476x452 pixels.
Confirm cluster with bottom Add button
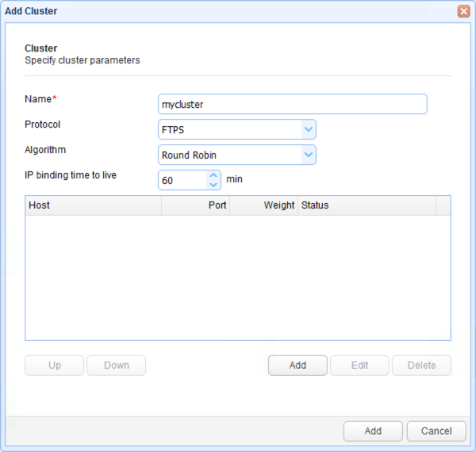[373, 431]
